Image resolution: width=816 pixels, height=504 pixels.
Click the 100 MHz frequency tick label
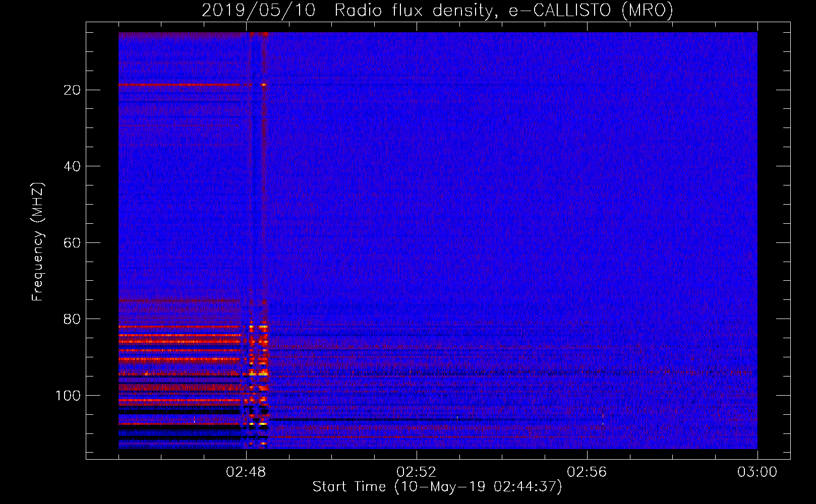point(68,396)
